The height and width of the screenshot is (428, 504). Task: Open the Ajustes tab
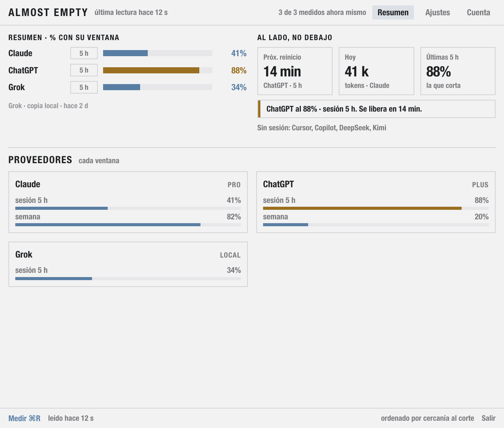pyautogui.click(x=438, y=13)
